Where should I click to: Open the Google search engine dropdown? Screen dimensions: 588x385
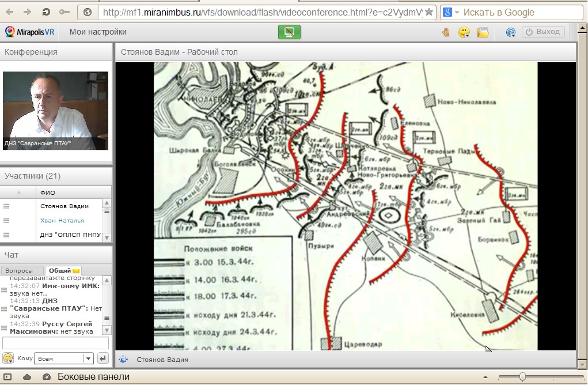click(457, 12)
